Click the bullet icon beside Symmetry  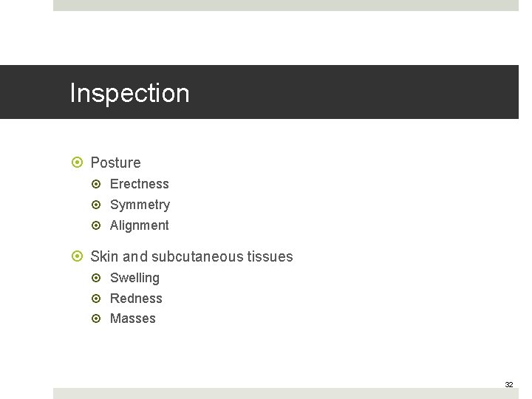[x=96, y=205]
